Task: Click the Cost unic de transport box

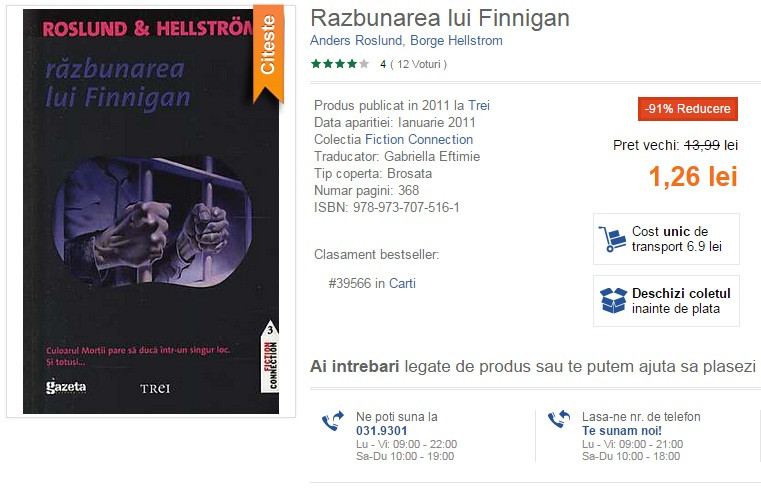Action: point(666,239)
